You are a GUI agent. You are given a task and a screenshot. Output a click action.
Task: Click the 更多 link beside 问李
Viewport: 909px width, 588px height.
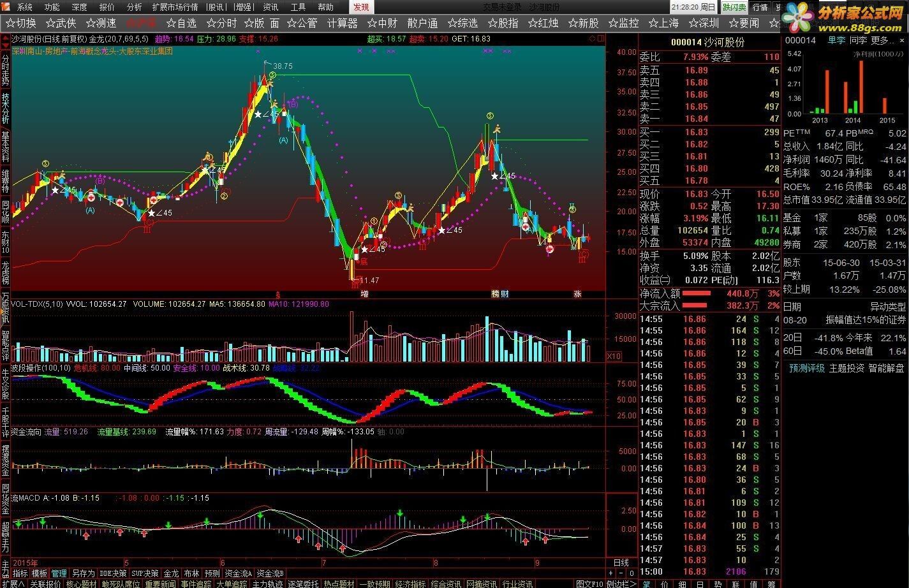(883, 40)
